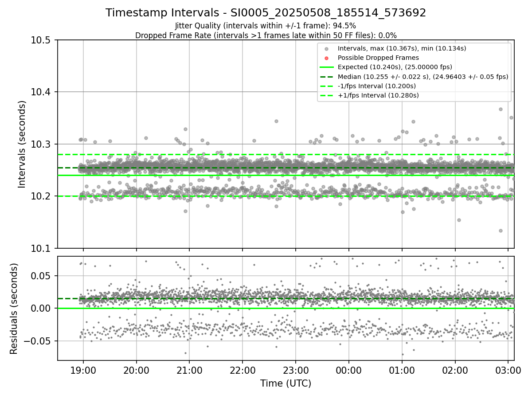Click the solid green line sample beside Expected
This screenshot has width=532, height=399.
[327, 67]
